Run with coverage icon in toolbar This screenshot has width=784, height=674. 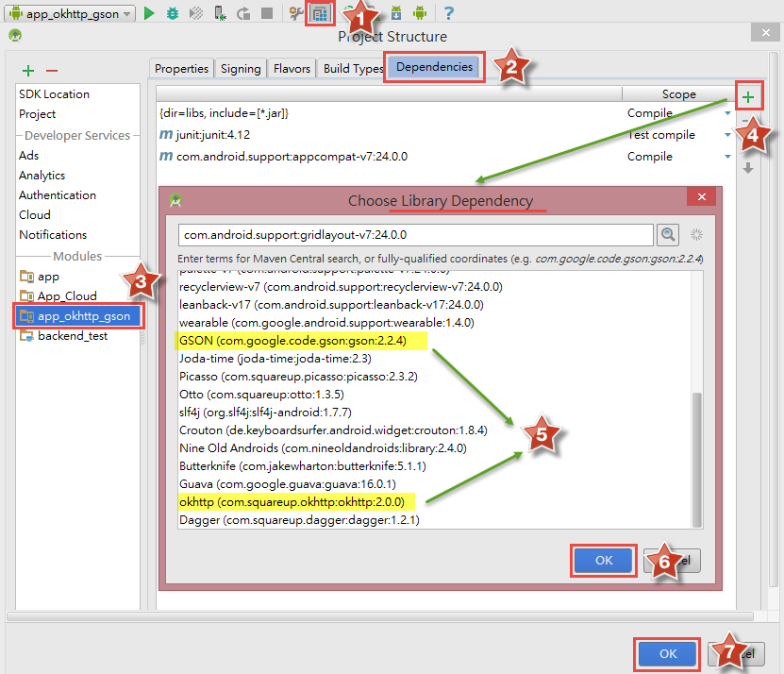(196, 13)
